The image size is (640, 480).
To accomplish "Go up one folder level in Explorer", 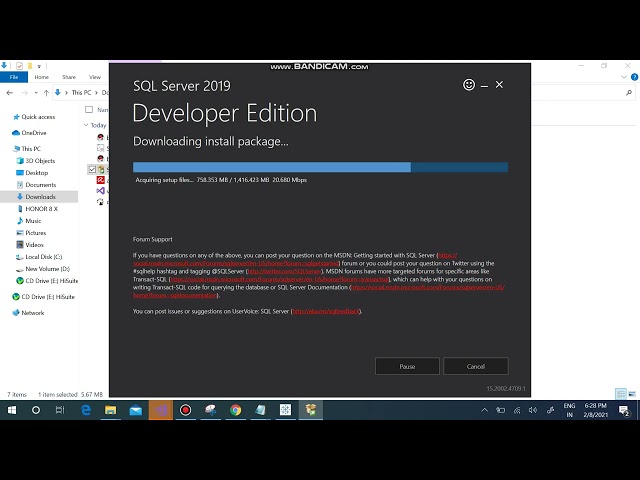I will pyautogui.click(x=46, y=93).
